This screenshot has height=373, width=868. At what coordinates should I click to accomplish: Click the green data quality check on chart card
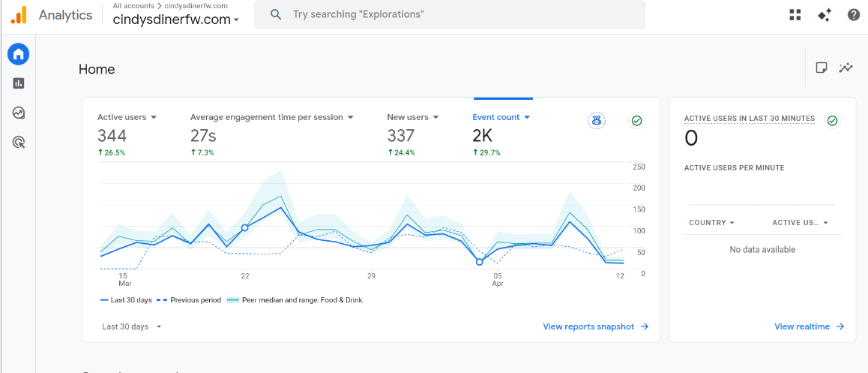tap(636, 120)
